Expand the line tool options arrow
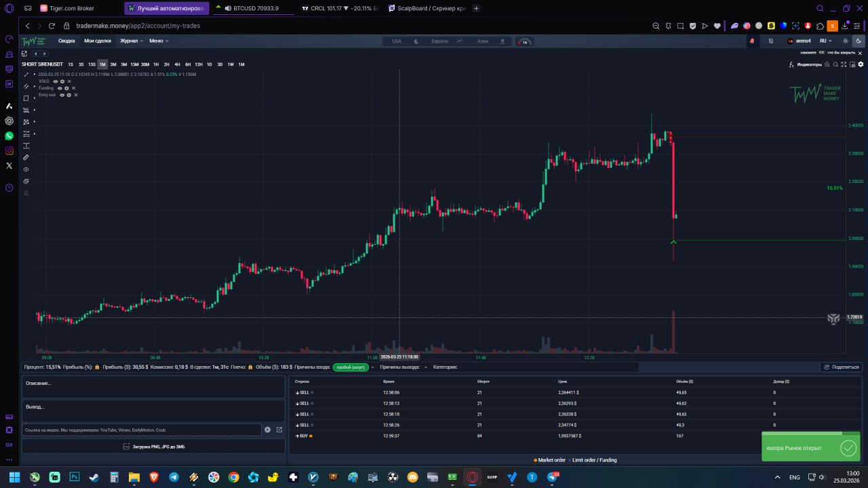Image resolution: width=868 pixels, height=488 pixels. click(x=35, y=75)
